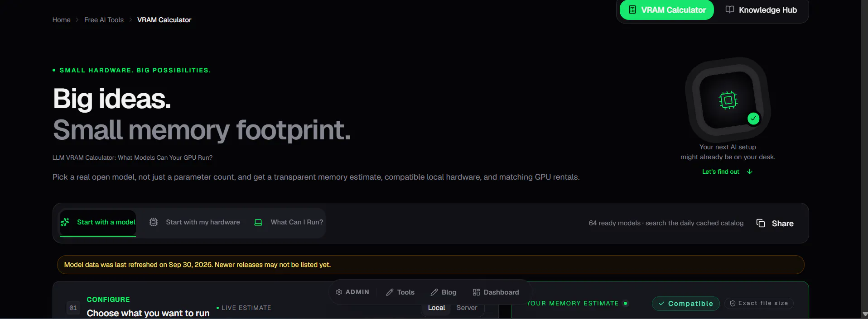868x319 pixels.
Task: Open Free AI Tools breadcrumb link
Action: (104, 20)
